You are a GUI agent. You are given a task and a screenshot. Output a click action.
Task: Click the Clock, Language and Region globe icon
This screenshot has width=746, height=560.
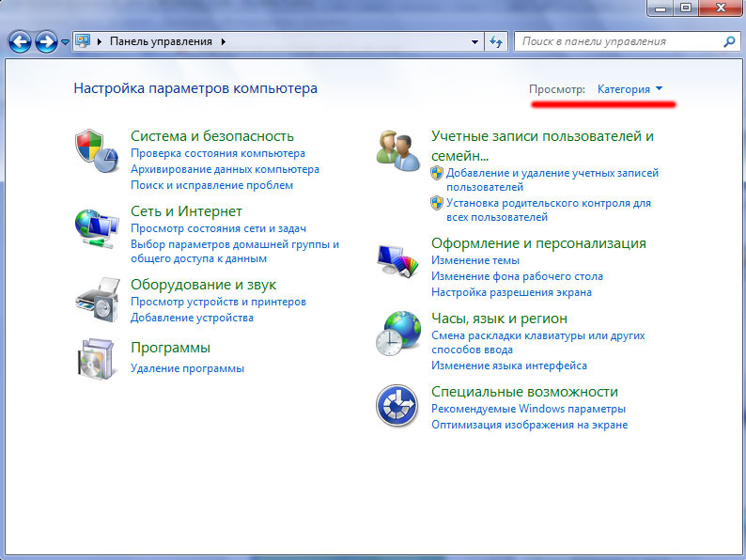[397, 334]
